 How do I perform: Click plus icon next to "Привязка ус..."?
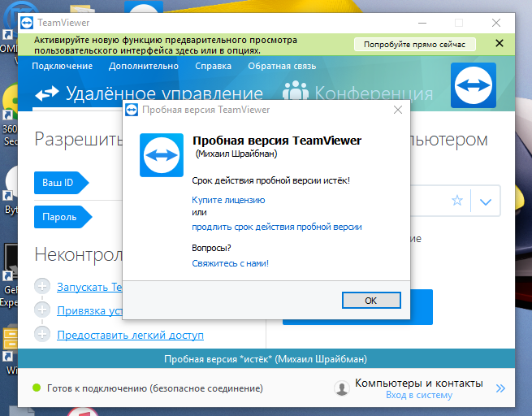[x=42, y=310]
